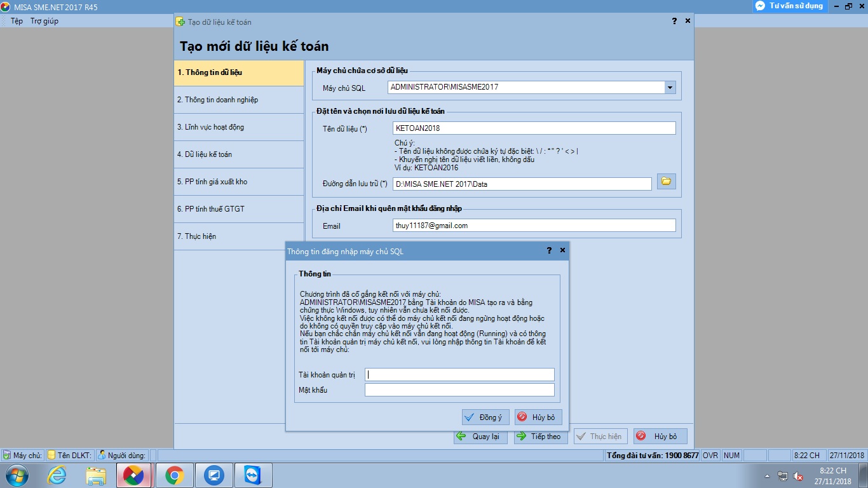Click the MISA app icon in title bar

(x=6, y=6)
